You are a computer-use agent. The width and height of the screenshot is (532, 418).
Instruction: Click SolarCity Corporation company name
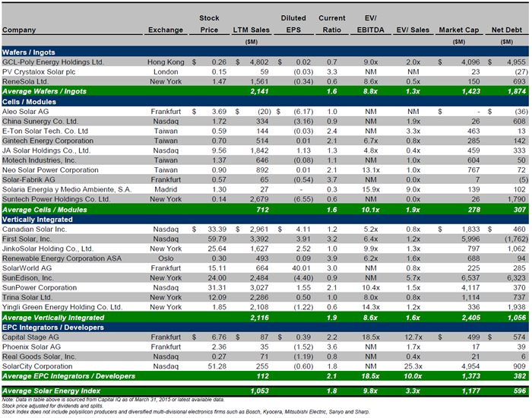click(x=37, y=366)
